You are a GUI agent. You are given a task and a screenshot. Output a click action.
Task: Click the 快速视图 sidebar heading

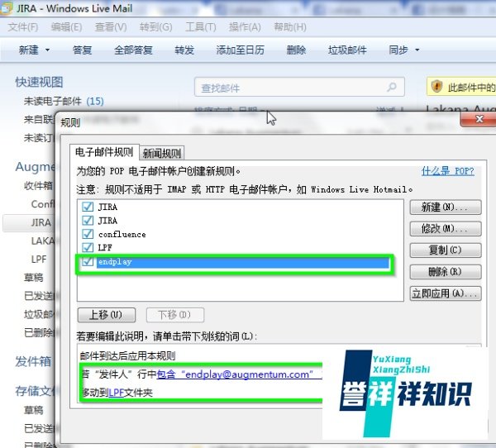click(39, 83)
